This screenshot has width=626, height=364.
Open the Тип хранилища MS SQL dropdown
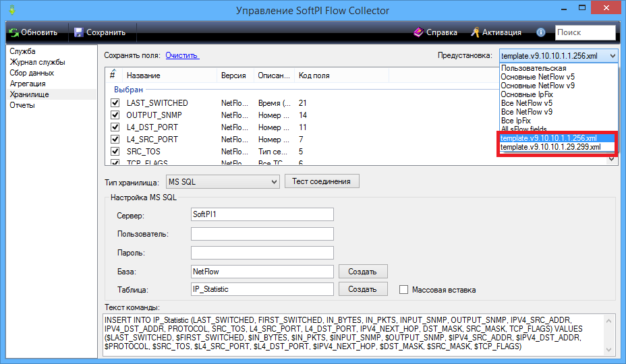pyautogui.click(x=223, y=182)
